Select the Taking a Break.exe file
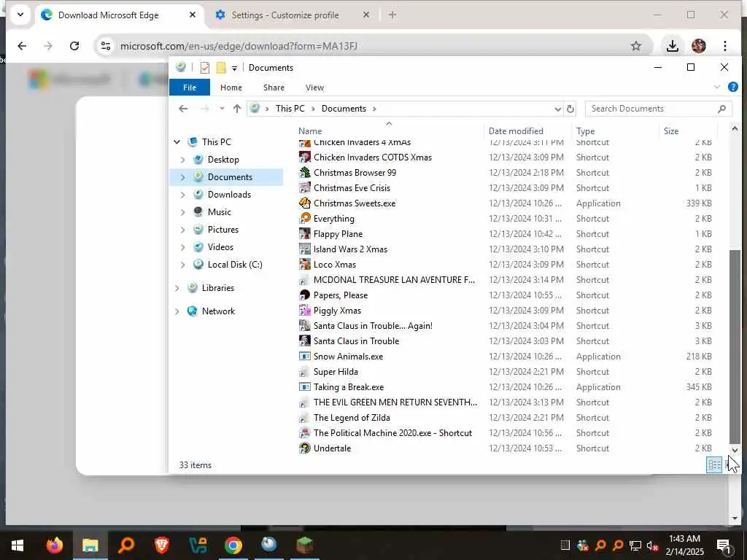The height and width of the screenshot is (560, 747). (348, 387)
